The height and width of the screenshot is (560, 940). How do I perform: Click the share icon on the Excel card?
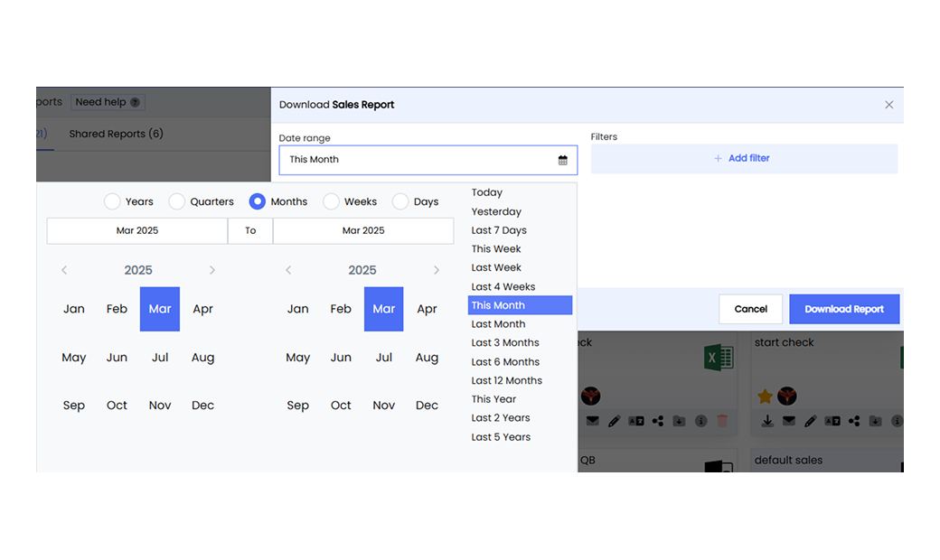pyautogui.click(x=658, y=421)
